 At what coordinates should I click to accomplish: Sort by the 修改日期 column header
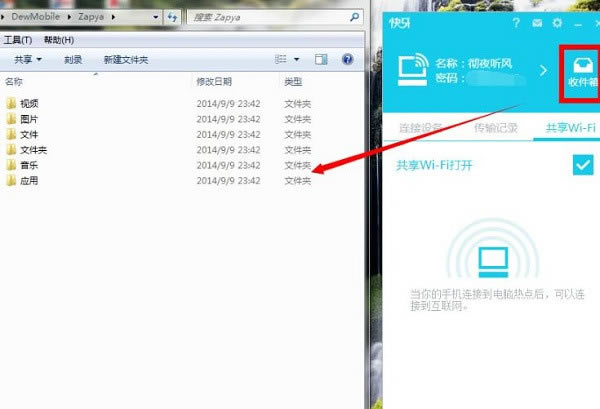pos(214,81)
